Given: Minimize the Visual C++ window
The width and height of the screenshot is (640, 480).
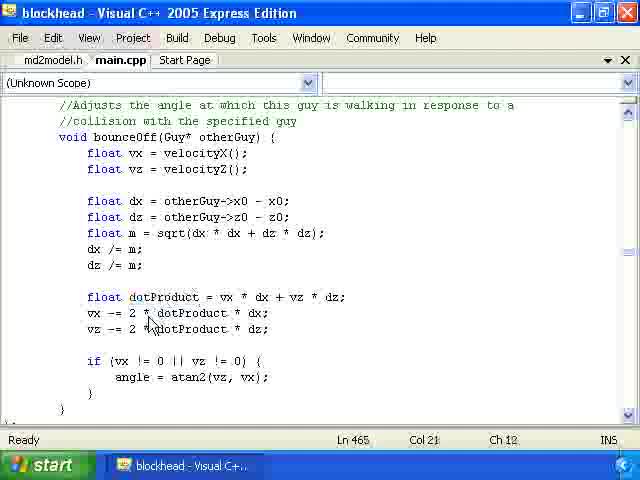Looking at the screenshot, I should [580, 12].
